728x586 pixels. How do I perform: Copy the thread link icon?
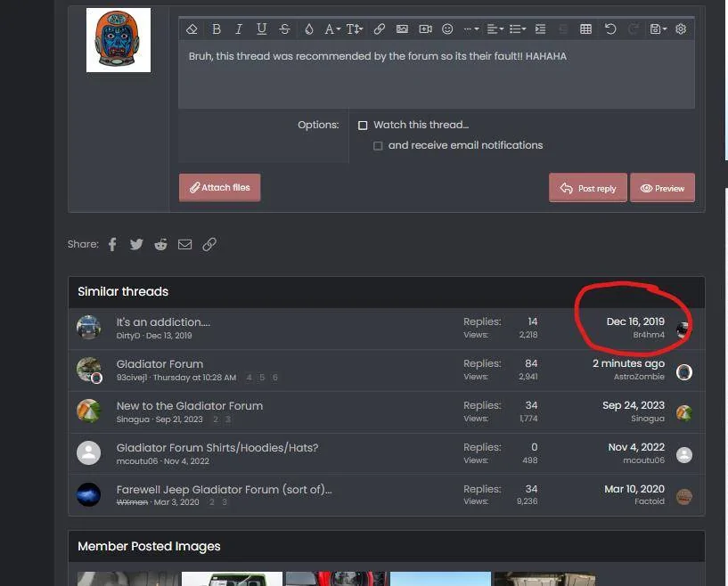point(209,245)
